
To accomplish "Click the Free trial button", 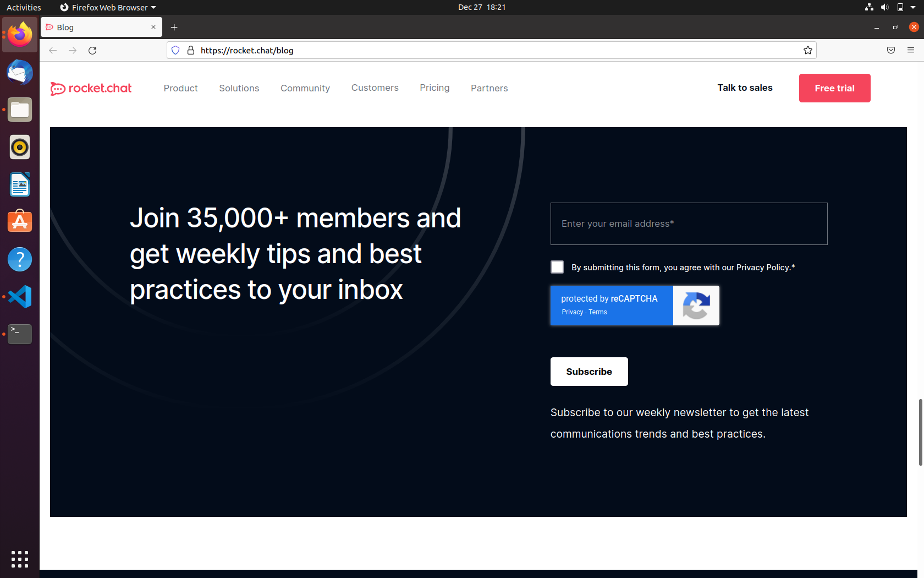I will pyautogui.click(x=834, y=88).
